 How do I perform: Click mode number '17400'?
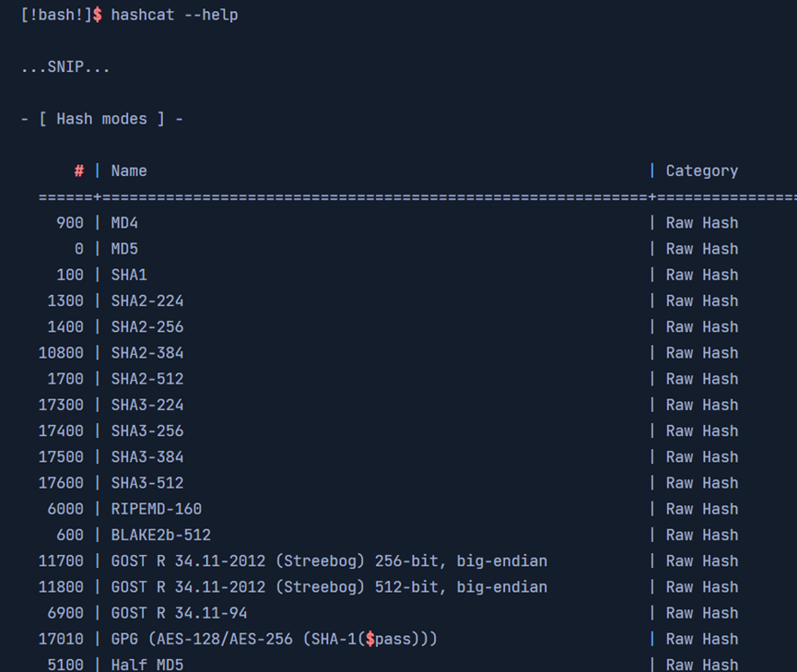click(x=61, y=430)
